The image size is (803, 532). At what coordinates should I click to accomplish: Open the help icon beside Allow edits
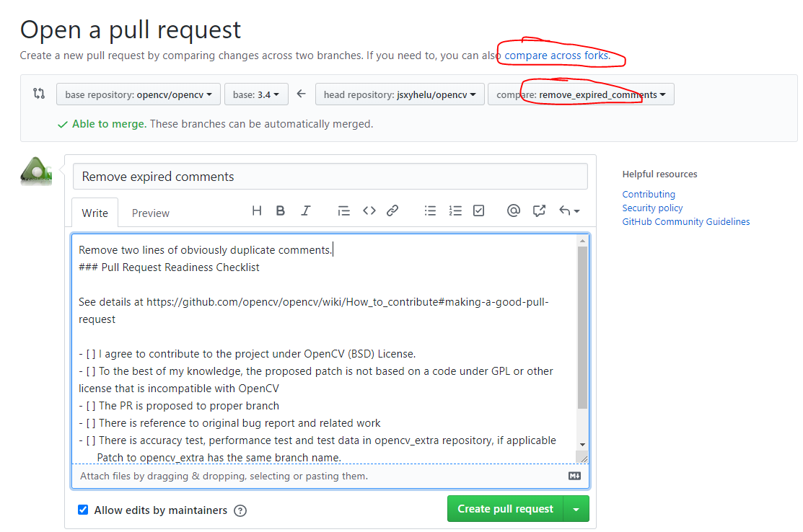tap(240, 510)
